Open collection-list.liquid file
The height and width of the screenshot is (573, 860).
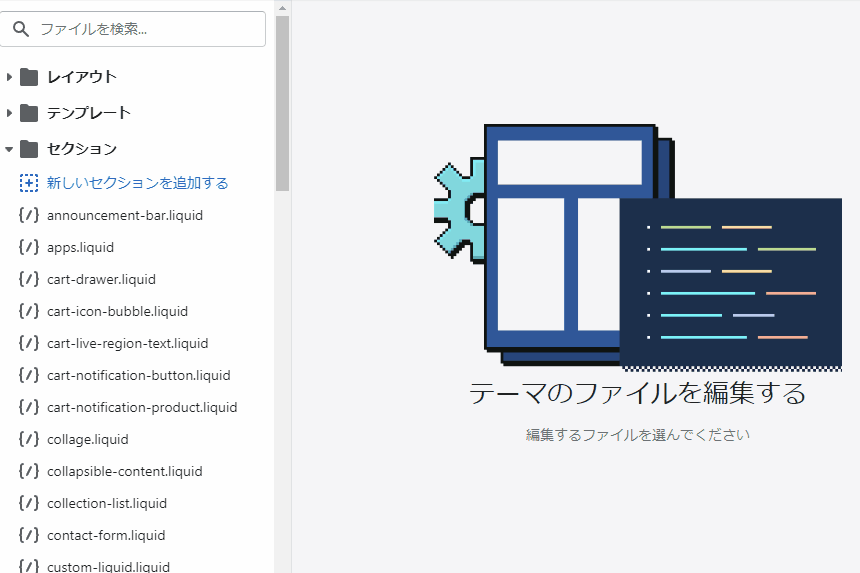(107, 503)
